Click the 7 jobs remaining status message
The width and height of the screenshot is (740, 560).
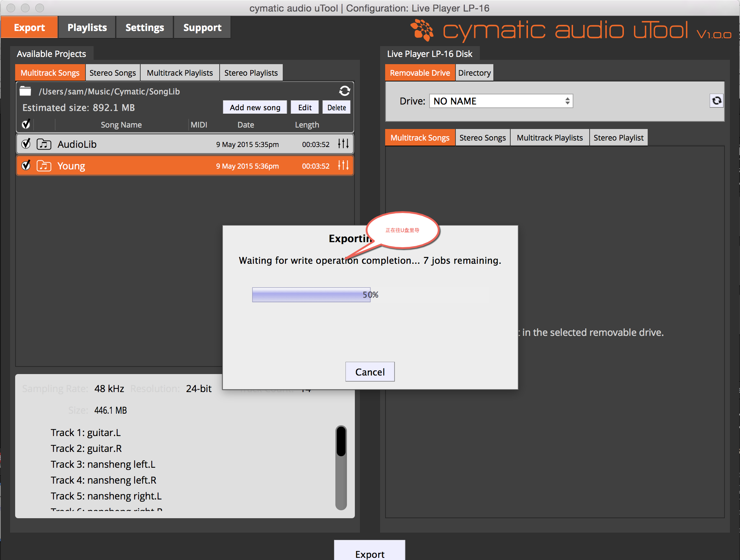tap(370, 261)
